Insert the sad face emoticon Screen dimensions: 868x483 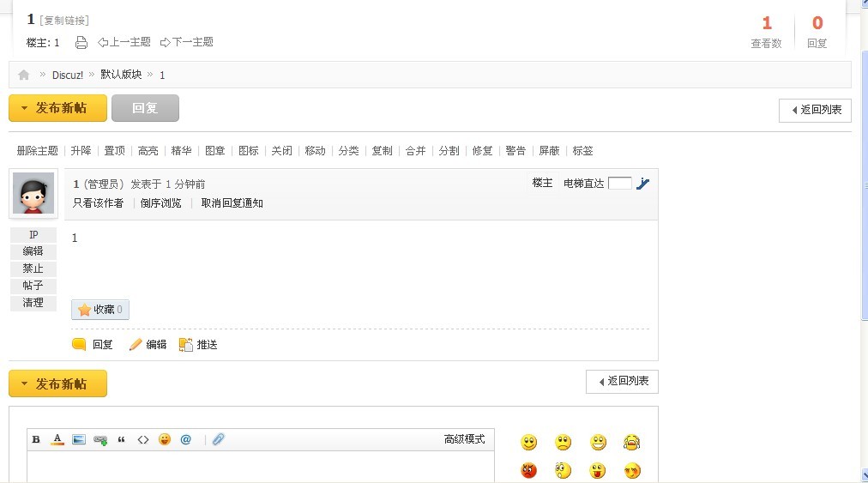click(x=564, y=443)
